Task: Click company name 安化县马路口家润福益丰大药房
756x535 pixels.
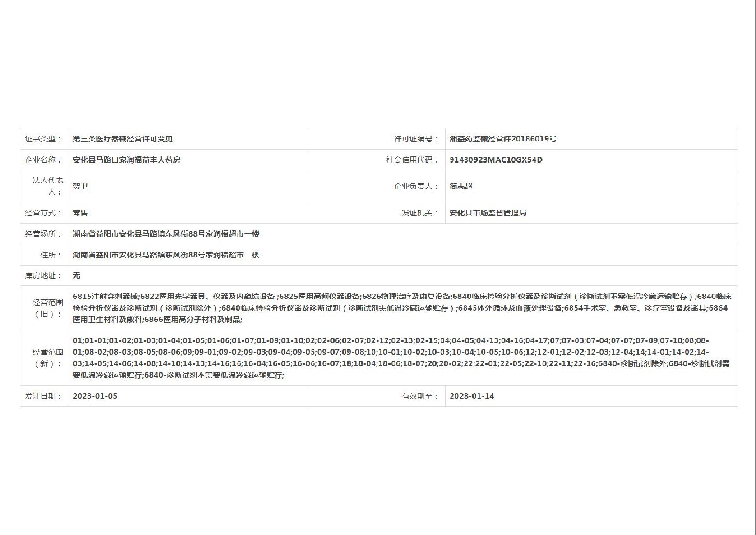Action: point(126,160)
